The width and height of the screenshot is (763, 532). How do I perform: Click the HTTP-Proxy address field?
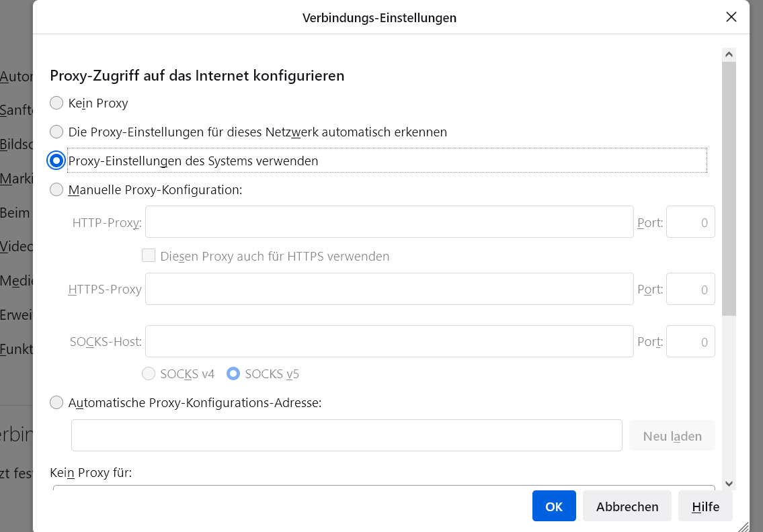389,222
